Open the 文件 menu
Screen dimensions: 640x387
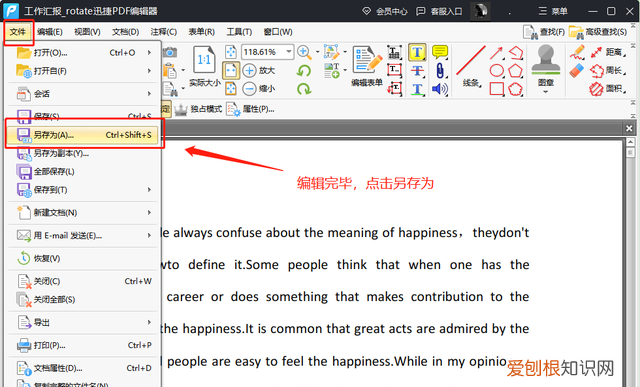(18, 32)
